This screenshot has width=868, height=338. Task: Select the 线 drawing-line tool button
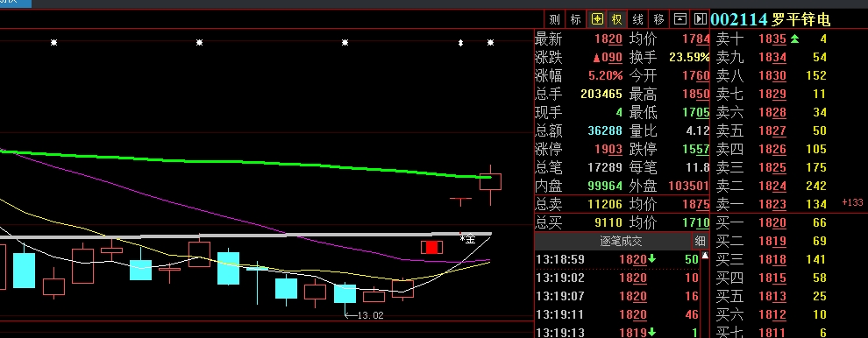637,20
